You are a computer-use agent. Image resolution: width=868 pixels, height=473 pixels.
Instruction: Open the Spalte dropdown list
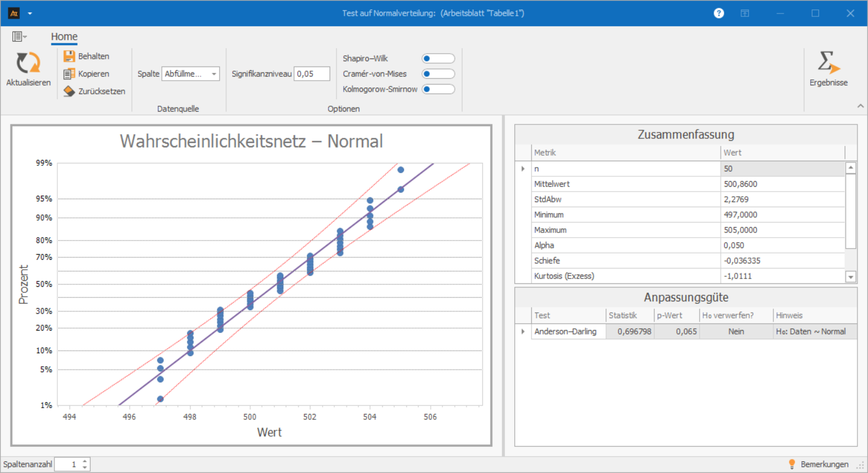214,74
